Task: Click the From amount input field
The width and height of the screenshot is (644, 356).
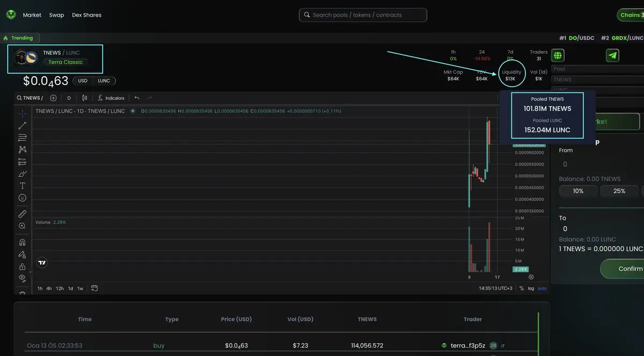Action: [601, 164]
